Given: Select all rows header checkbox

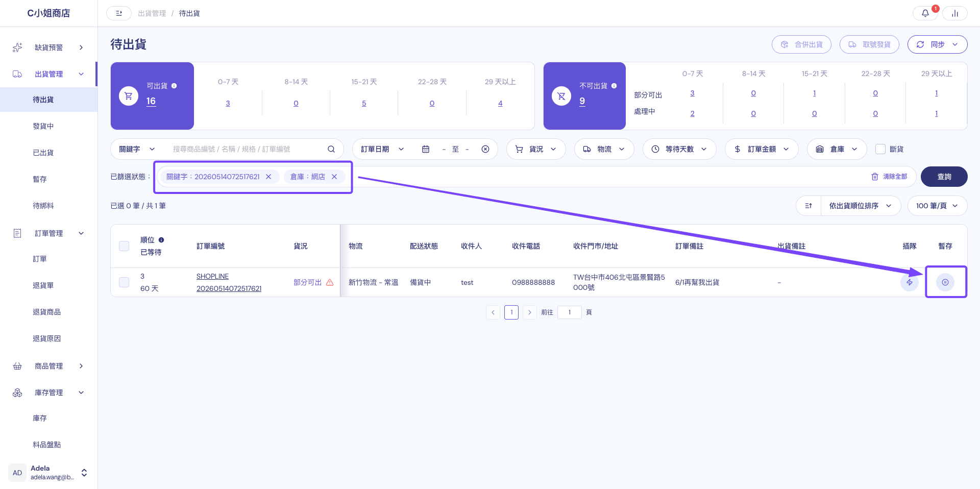Looking at the screenshot, I should [x=124, y=246].
